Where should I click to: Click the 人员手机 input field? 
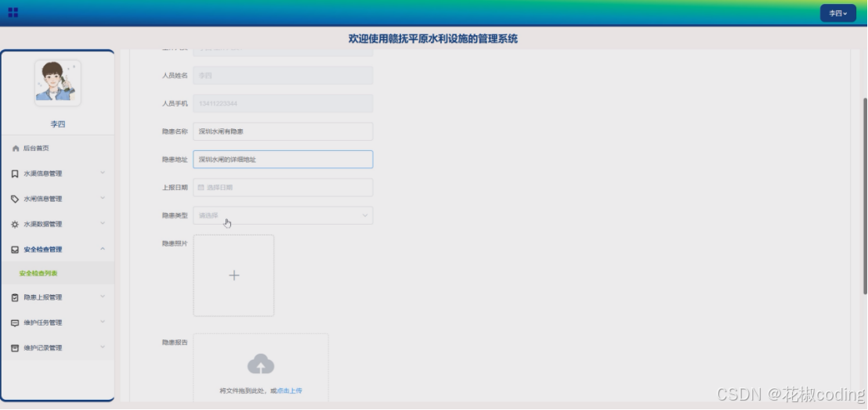click(x=283, y=103)
